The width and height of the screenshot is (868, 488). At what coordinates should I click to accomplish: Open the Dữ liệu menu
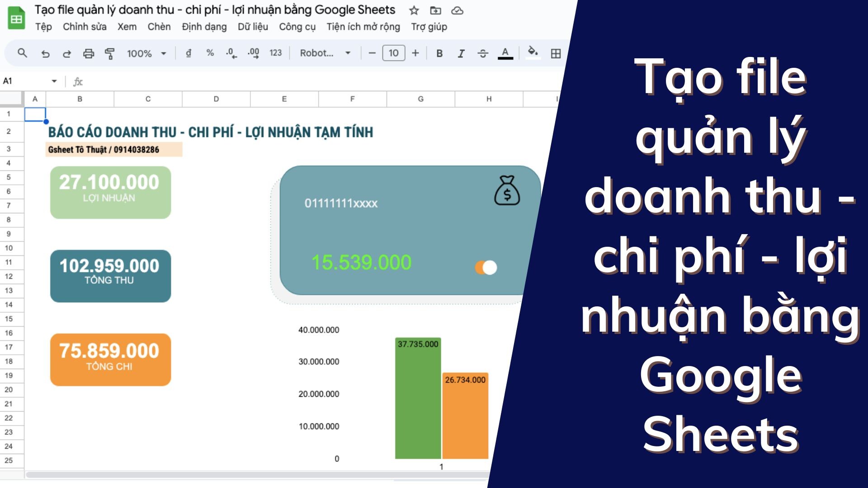click(252, 27)
